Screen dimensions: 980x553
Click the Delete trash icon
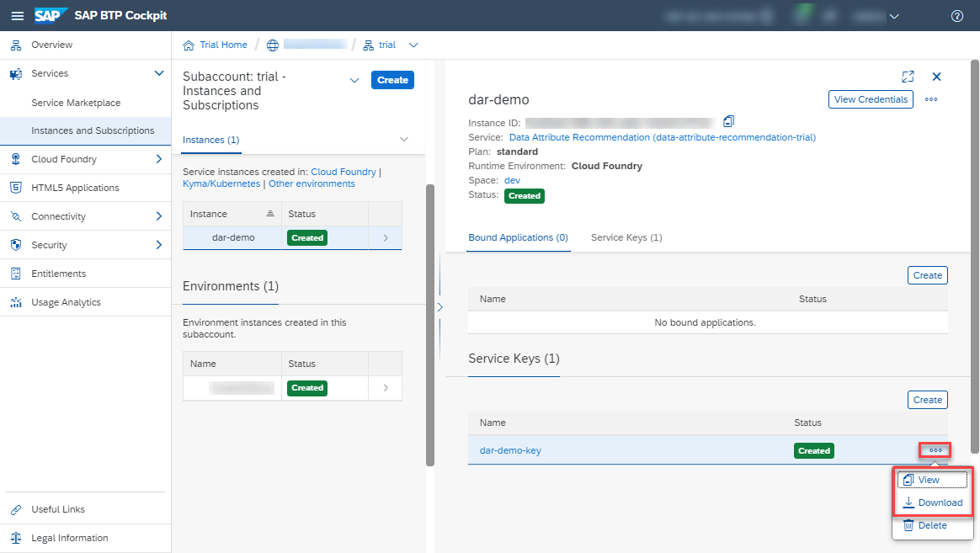pos(908,525)
